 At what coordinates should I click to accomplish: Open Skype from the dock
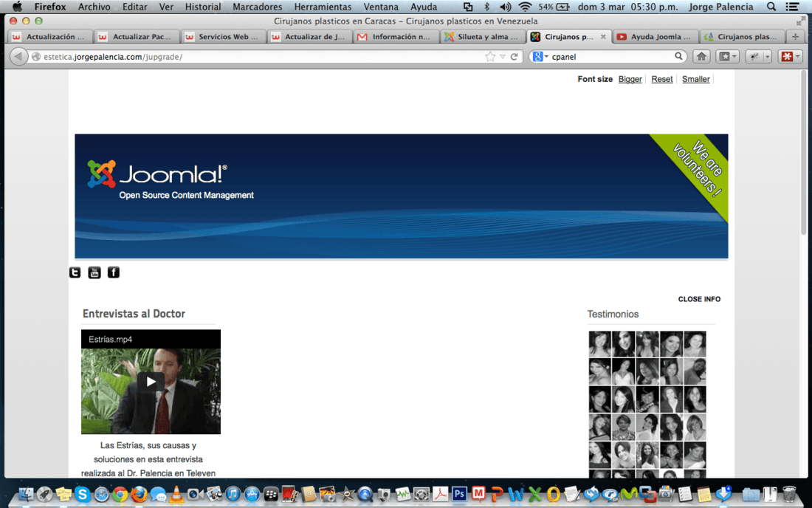tap(83, 495)
